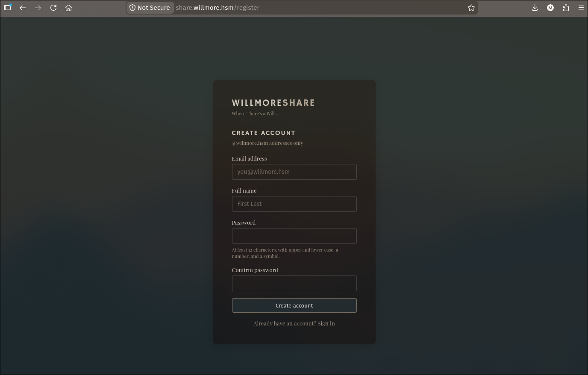Submit with the Create account button
The height and width of the screenshot is (375, 588).
tap(294, 305)
